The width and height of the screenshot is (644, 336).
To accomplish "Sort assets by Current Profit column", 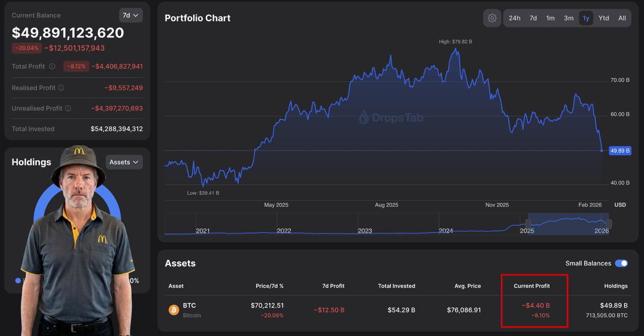I will click(531, 286).
